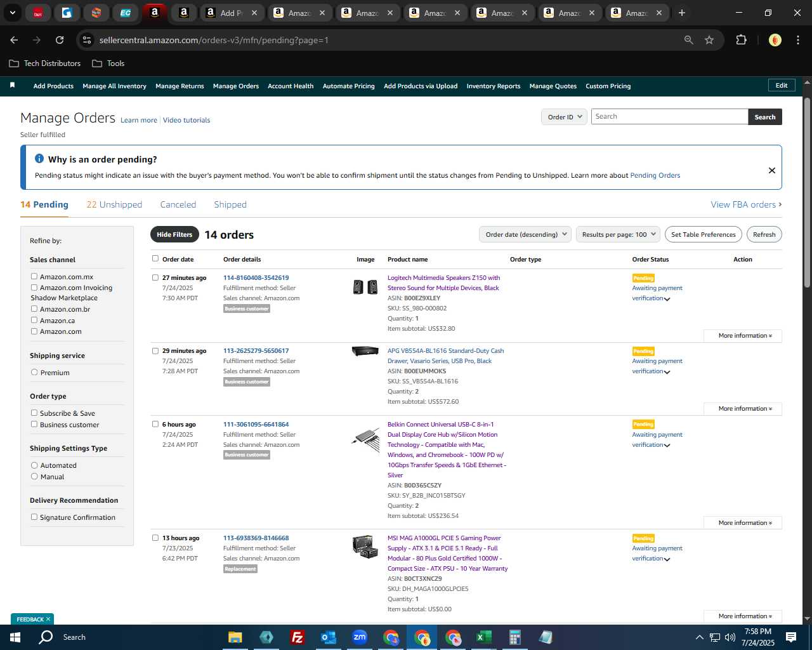Viewport: 812px width, 650px height.
Task: Open the Order date sort dropdown
Action: (525, 234)
